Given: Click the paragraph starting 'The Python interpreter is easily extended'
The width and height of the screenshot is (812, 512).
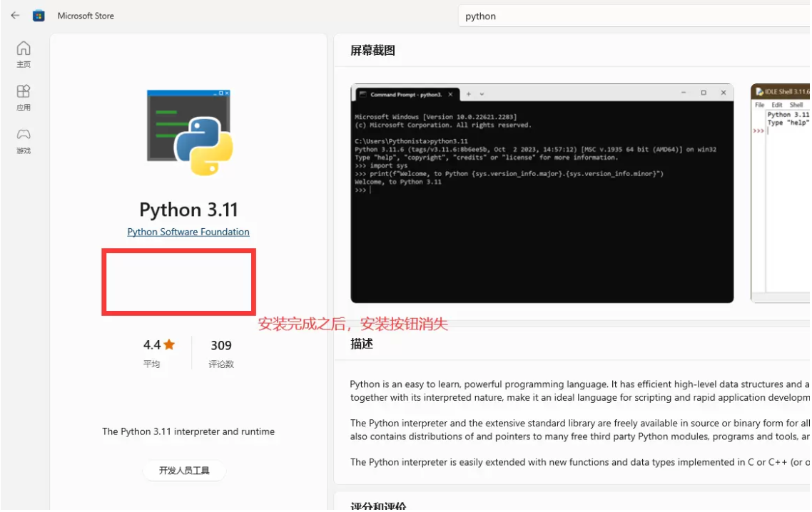Looking at the screenshot, I should [x=580, y=462].
